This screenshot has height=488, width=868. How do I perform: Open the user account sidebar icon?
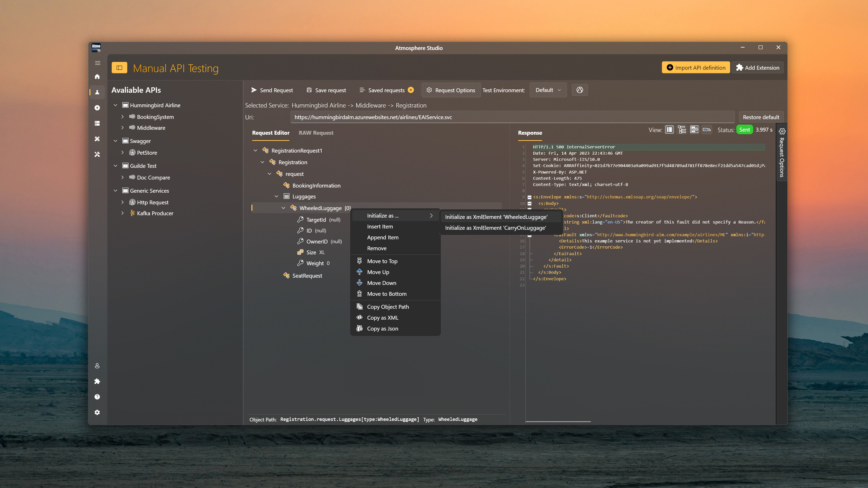click(x=97, y=366)
